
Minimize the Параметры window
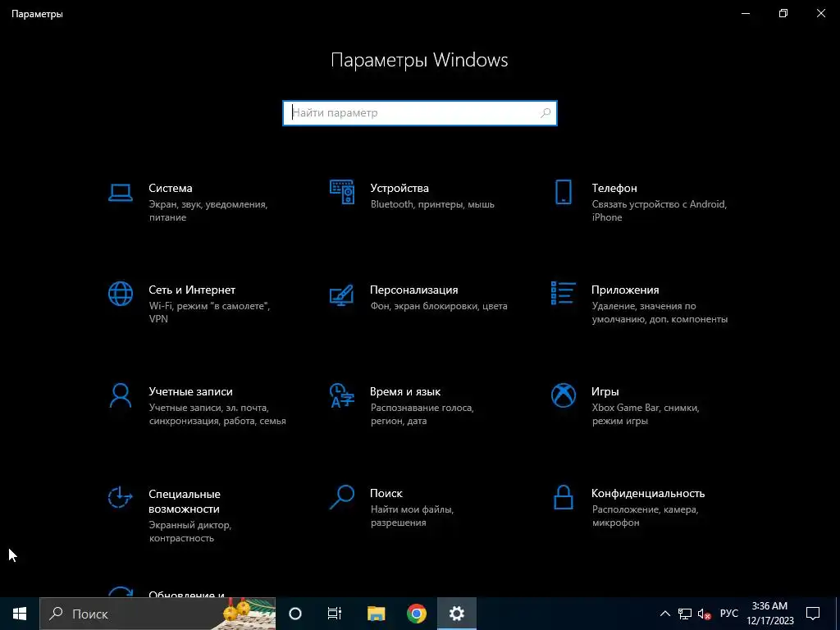[746, 13]
